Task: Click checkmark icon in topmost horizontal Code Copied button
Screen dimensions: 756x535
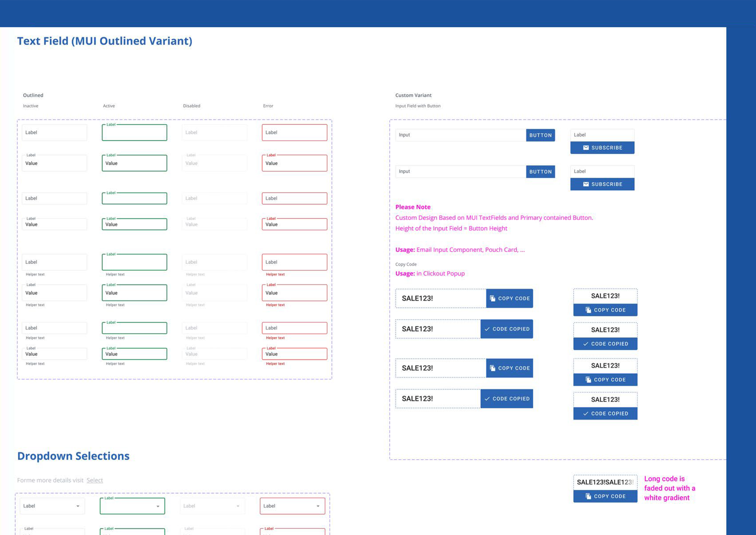Action: point(487,329)
